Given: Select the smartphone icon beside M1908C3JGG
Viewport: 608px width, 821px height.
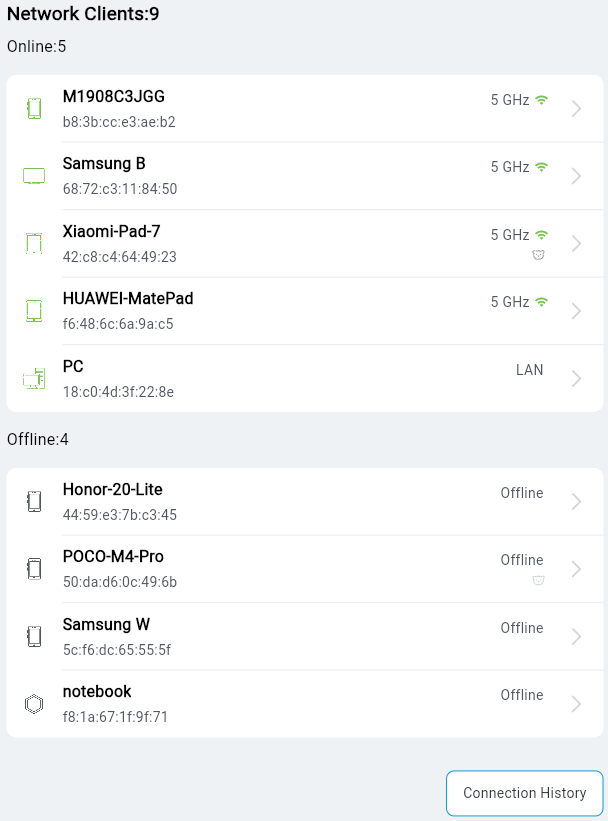Looking at the screenshot, I should (x=34, y=107).
